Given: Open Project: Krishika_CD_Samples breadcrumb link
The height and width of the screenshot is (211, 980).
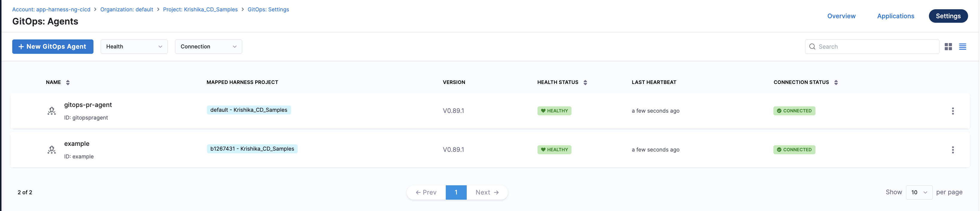Looking at the screenshot, I should click(x=200, y=10).
